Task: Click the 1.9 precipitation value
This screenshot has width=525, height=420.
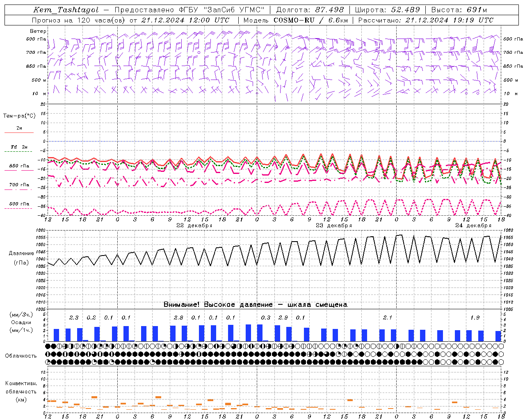Action: tap(475, 318)
